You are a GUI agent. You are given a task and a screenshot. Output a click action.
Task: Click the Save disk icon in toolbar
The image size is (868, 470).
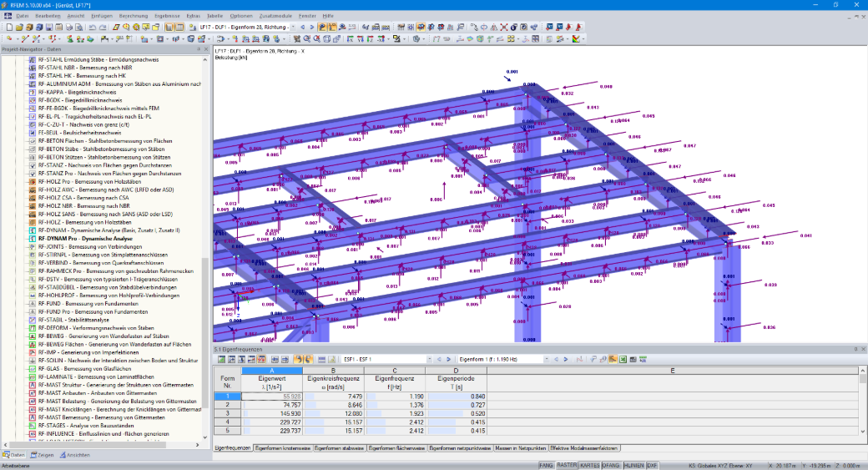click(x=49, y=27)
